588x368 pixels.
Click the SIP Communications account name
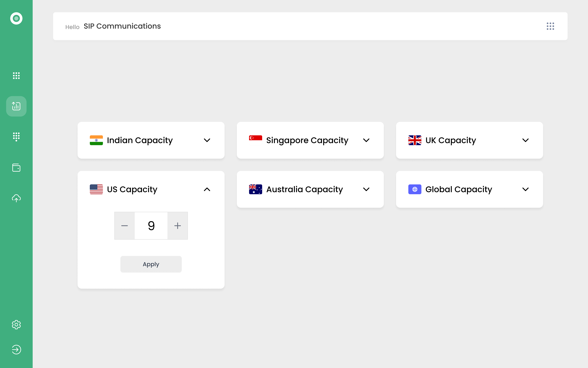[122, 26]
